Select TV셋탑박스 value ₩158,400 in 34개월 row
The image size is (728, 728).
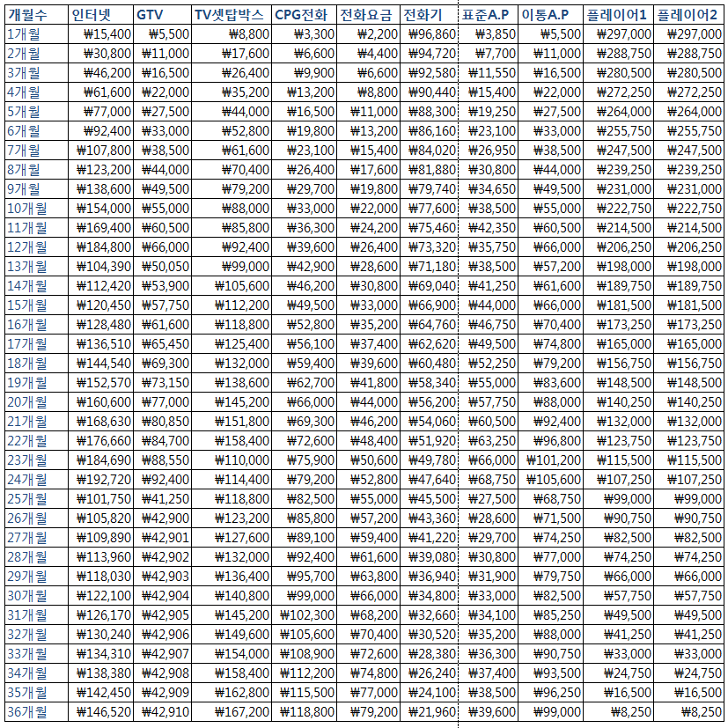pos(232,673)
